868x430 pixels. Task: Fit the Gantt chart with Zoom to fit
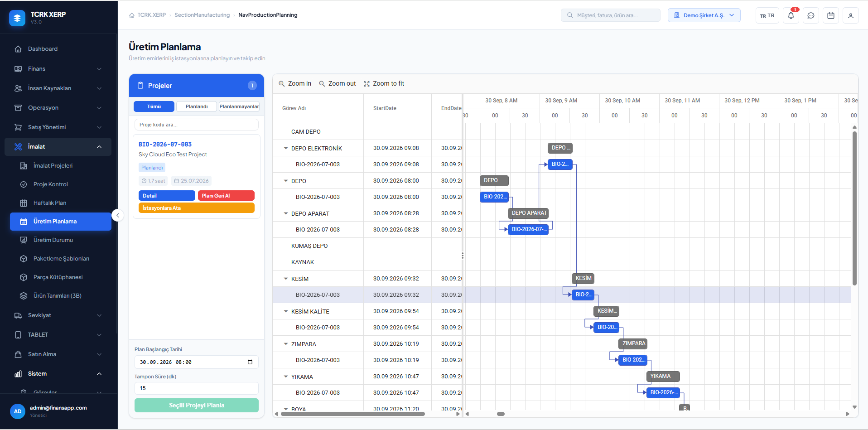click(384, 84)
